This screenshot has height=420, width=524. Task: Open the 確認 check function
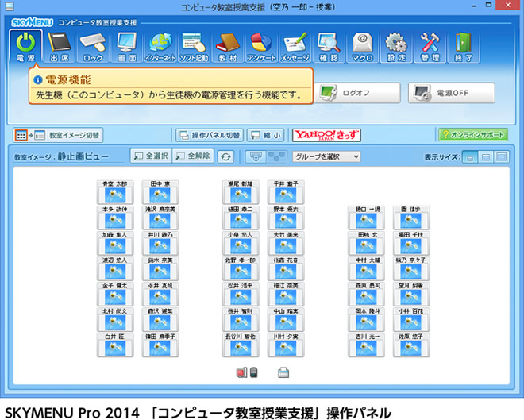tap(329, 46)
